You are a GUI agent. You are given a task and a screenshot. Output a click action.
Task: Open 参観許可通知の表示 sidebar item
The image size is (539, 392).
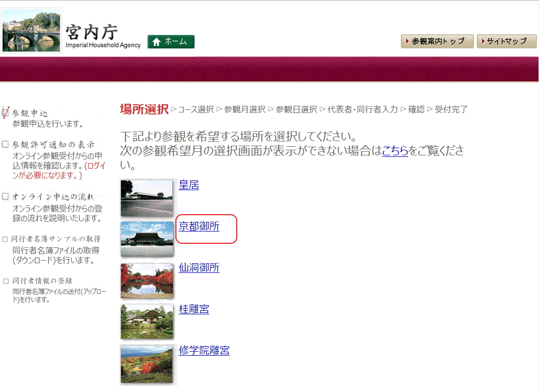(x=53, y=145)
